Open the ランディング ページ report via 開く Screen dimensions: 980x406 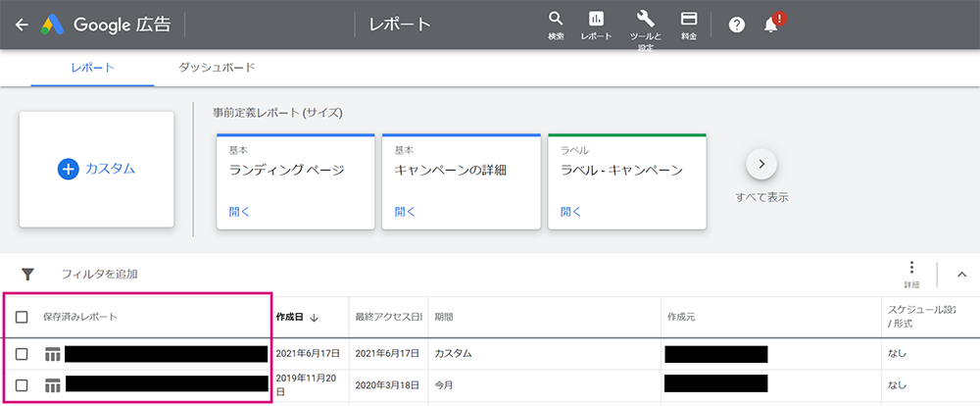[x=239, y=212]
